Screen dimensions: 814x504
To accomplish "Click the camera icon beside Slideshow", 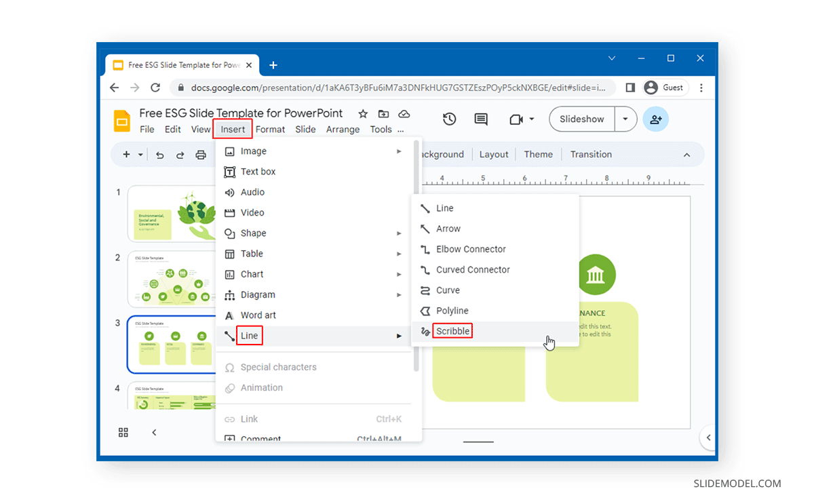I will coord(518,119).
